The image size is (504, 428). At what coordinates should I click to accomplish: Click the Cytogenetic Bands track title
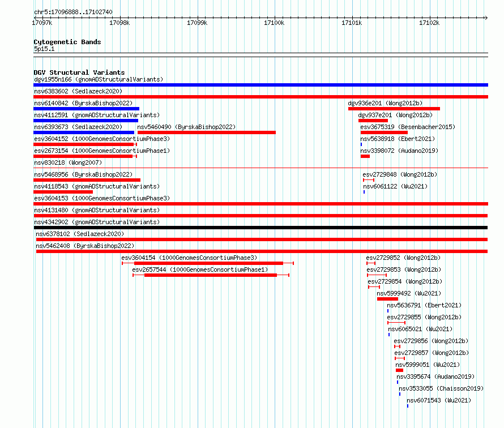click(67, 42)
